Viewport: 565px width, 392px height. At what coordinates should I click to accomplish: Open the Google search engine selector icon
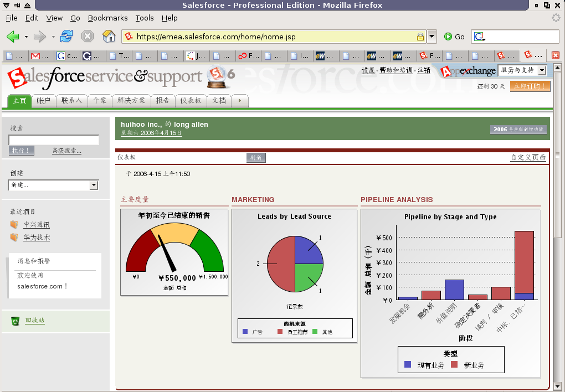[480, 37]
